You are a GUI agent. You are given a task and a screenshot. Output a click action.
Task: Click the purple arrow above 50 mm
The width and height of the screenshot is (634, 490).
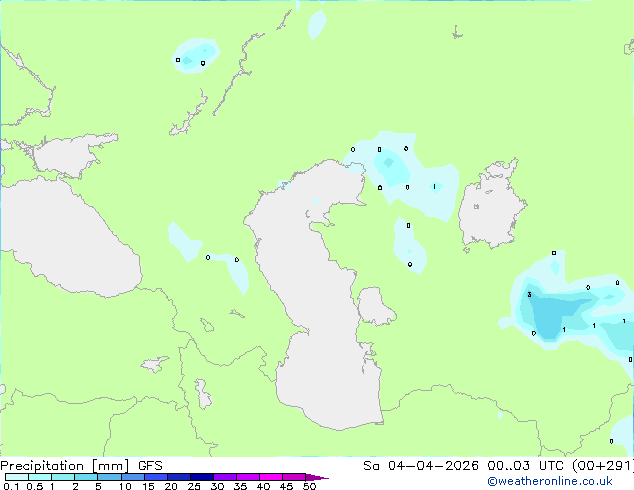317,477
